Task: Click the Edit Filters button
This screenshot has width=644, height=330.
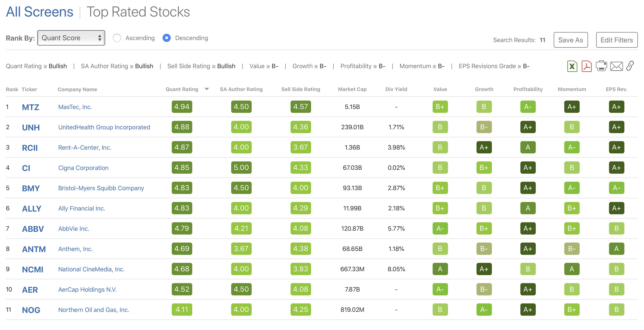Action: 617,40
